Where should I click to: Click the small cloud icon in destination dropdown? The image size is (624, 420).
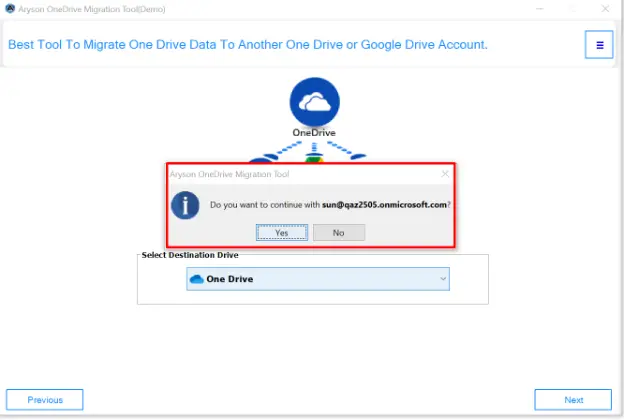point(197,279)
